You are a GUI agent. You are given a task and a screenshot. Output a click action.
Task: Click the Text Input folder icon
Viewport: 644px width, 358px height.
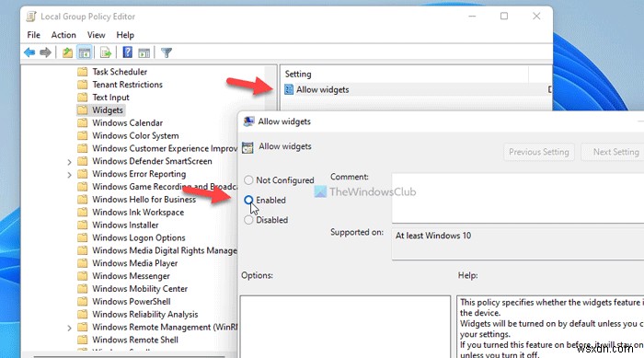(83, 98)
